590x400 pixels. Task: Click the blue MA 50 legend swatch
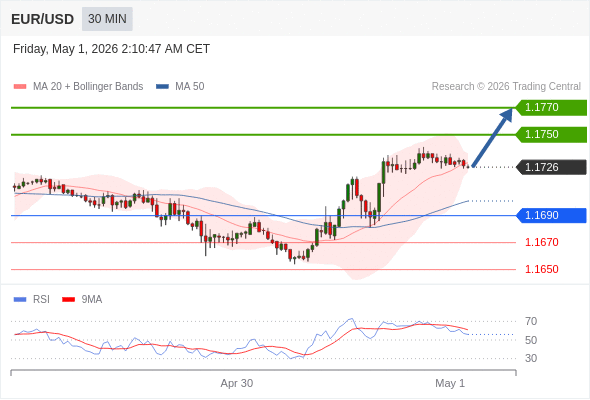pos(162,87)
